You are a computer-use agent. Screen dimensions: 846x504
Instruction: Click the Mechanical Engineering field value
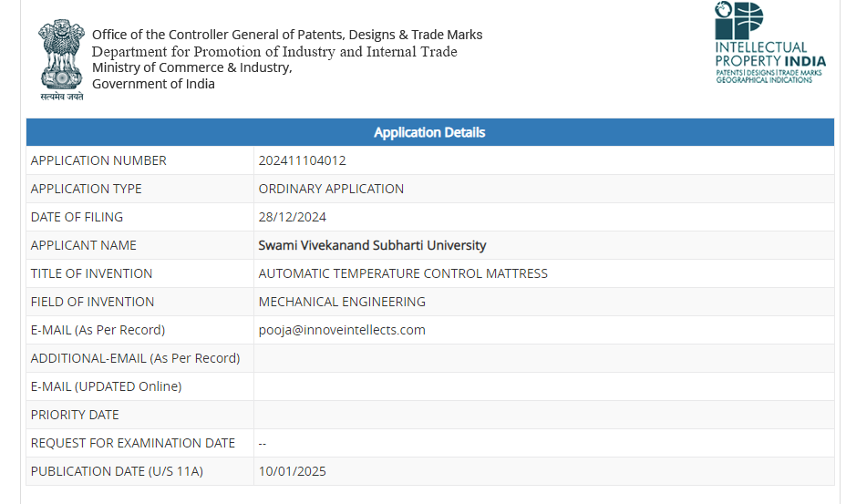(x=342, y=302)
